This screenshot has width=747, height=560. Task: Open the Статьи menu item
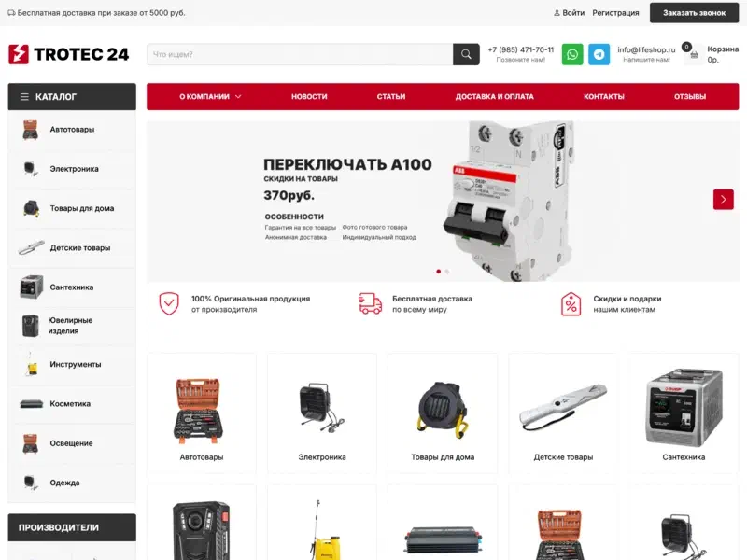(x=391, y=97)
